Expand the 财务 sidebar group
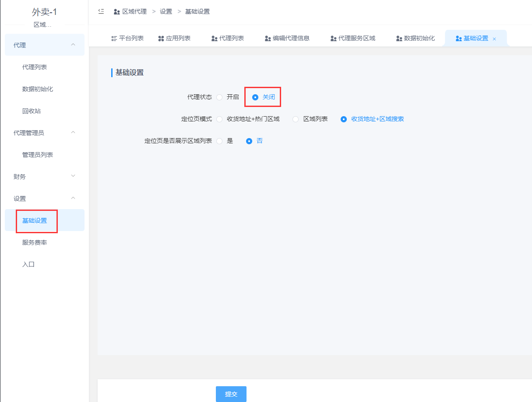Screen dimensions: 532x402 tap(45, 176)
